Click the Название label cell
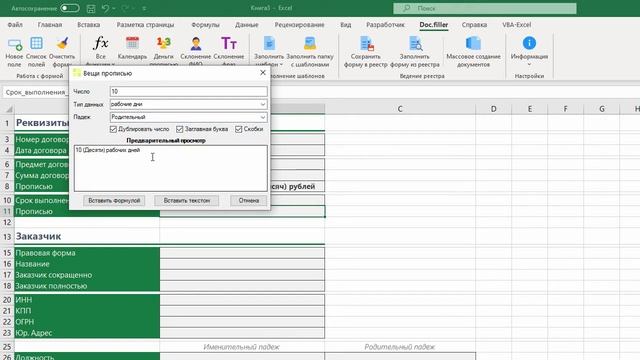This screenshot has width=640, height=360. point(87,264)
